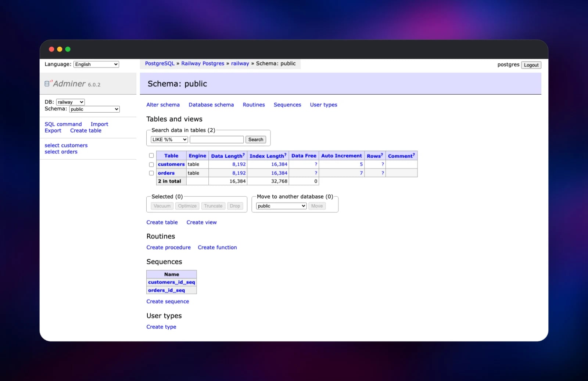Open the Language dropdown

pos(96,64)
